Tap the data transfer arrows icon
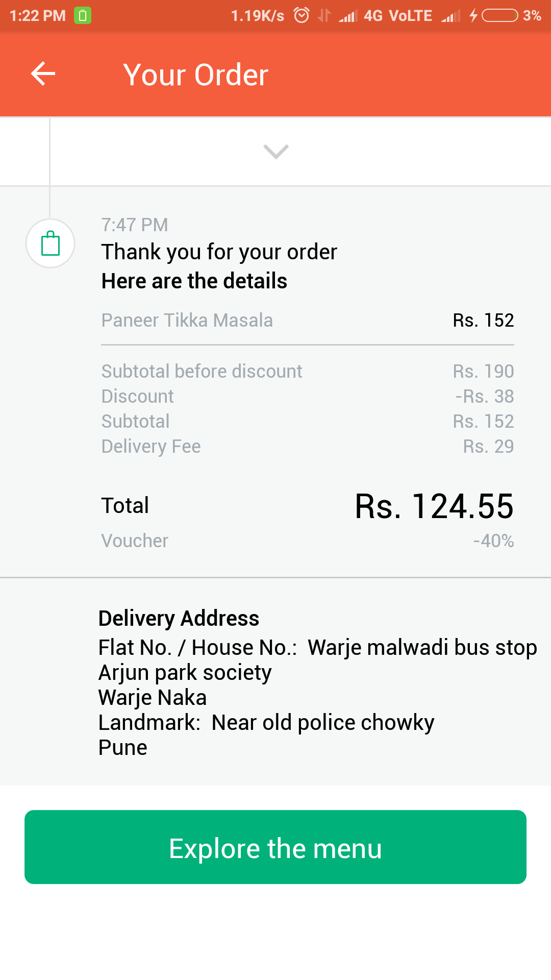This screenshot has width=551, height=980. point(324,15)
